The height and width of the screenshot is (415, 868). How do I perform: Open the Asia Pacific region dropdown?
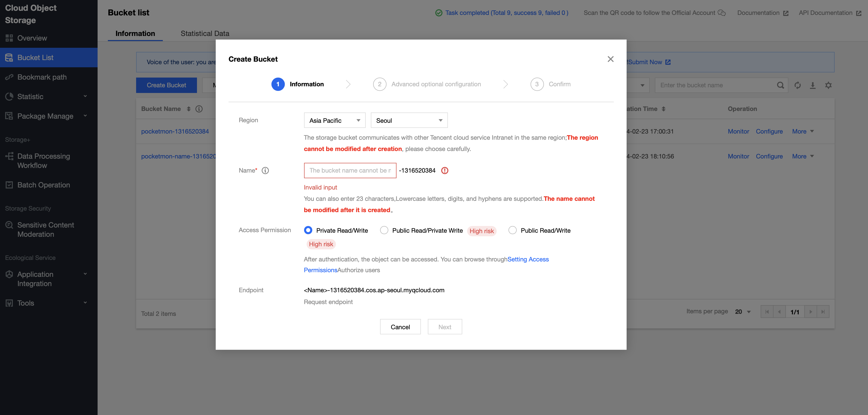tap(334, 120)
